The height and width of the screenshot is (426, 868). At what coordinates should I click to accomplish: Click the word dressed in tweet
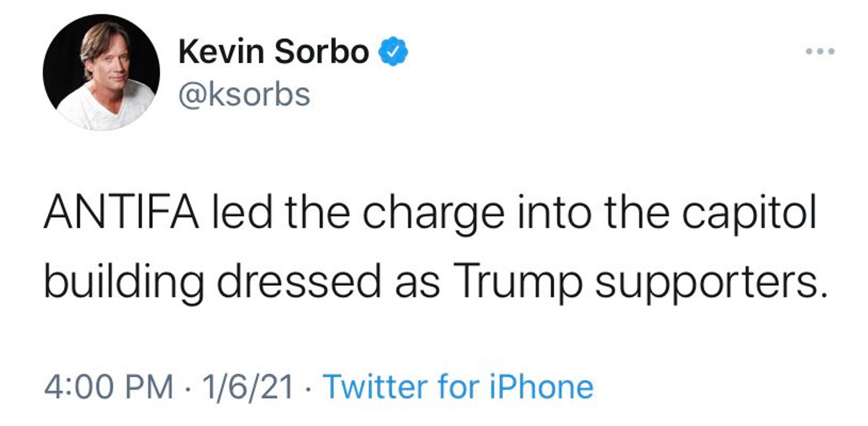[299, 282]
